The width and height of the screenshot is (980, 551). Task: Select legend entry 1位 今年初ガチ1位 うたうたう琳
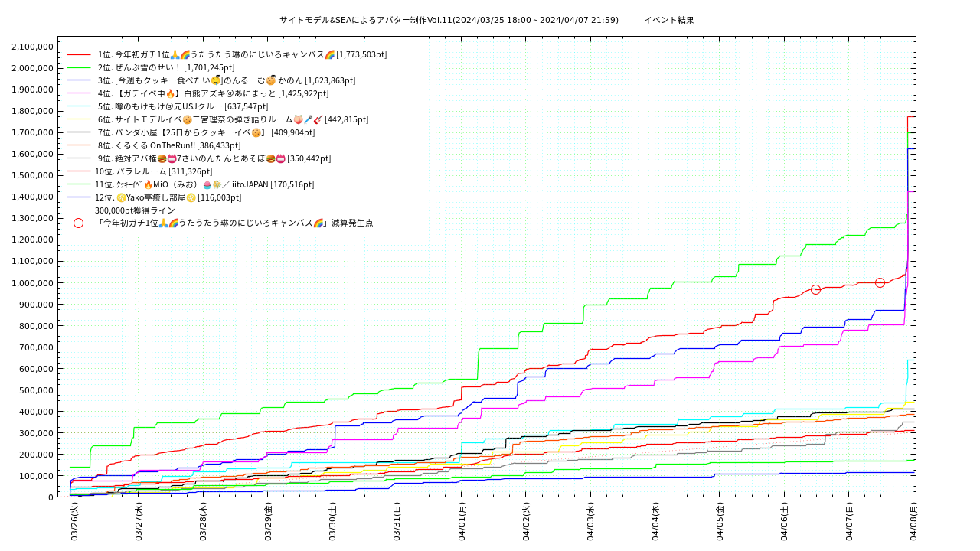(x=242, y=54)
